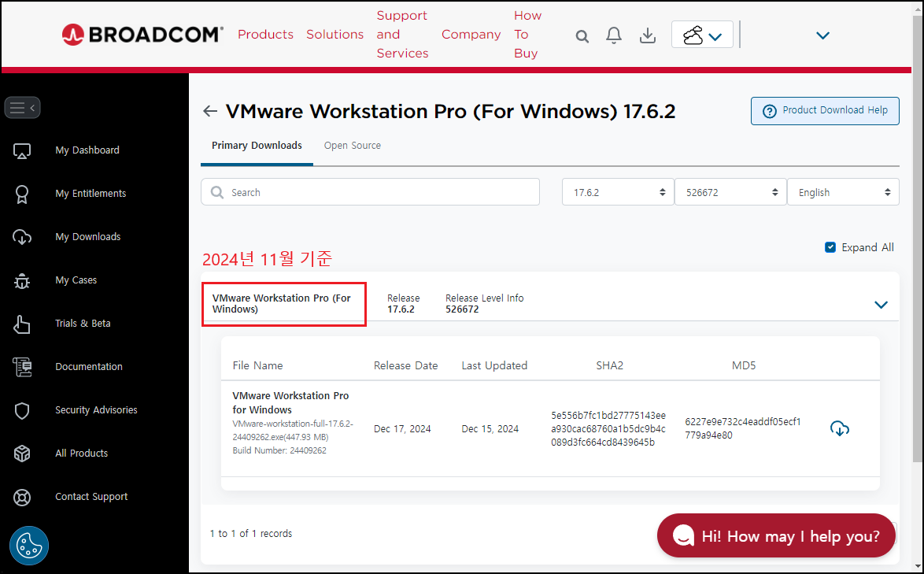This screenshot has width=924, height=574.
Task: Click the File Name column header
Action: (257, 365)
